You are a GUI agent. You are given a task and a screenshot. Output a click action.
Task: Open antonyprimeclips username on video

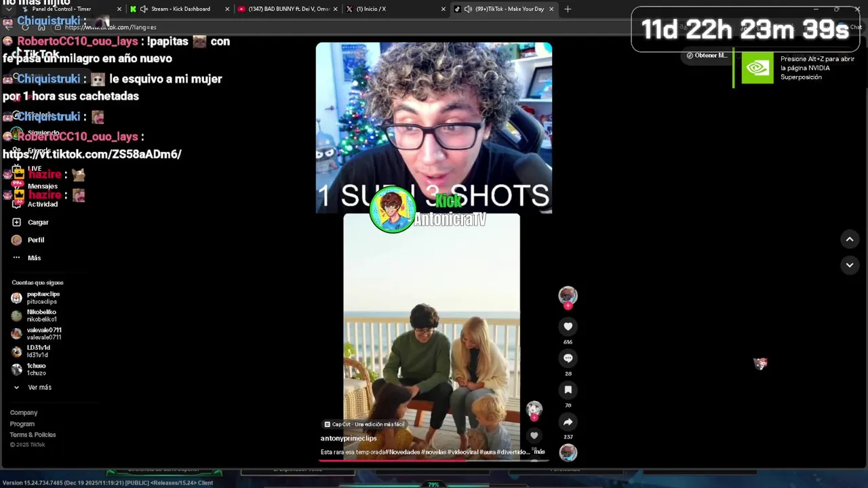349,439
